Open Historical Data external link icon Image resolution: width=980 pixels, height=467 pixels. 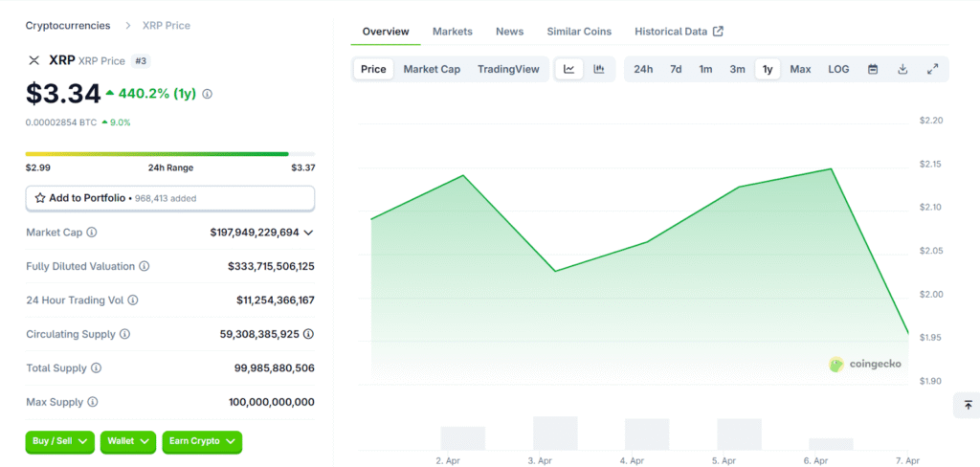tap(718, 32)
